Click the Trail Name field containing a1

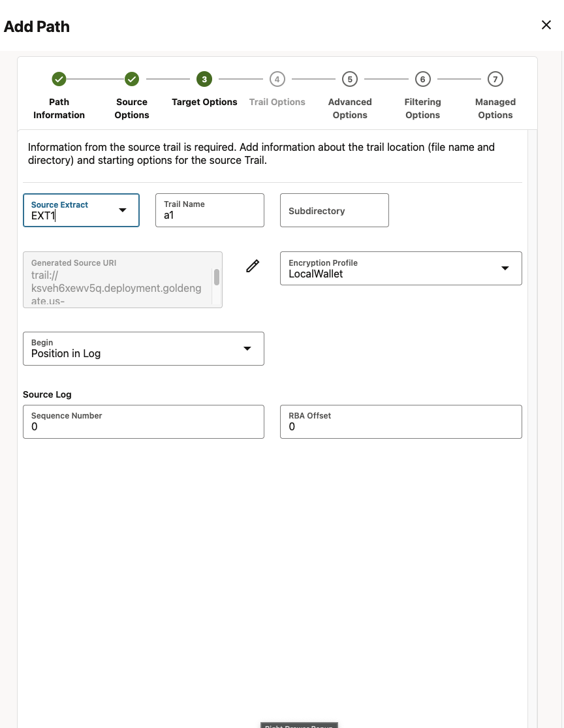210,210
